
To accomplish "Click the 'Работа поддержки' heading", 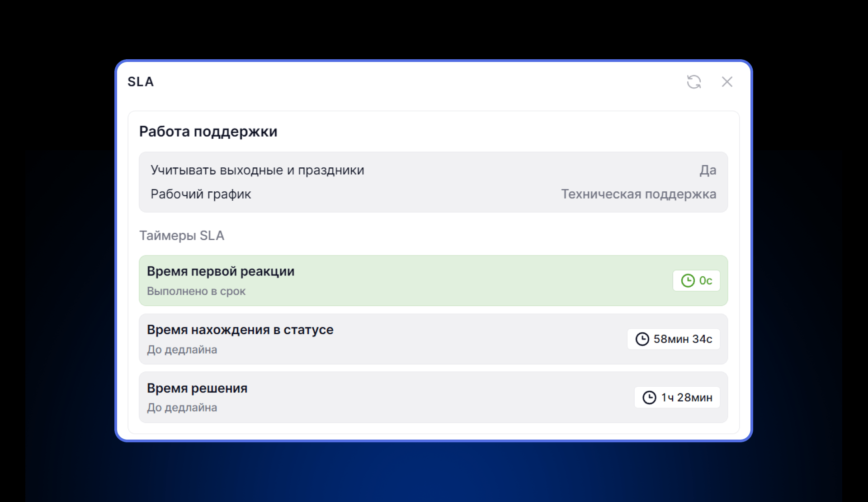I will point(208,132).
